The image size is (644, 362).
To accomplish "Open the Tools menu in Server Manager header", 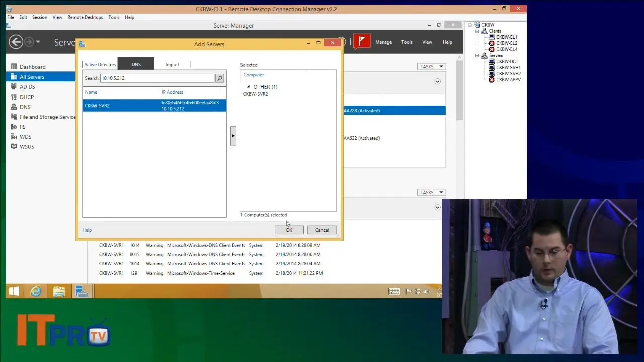I will click(x=407, y=42).
